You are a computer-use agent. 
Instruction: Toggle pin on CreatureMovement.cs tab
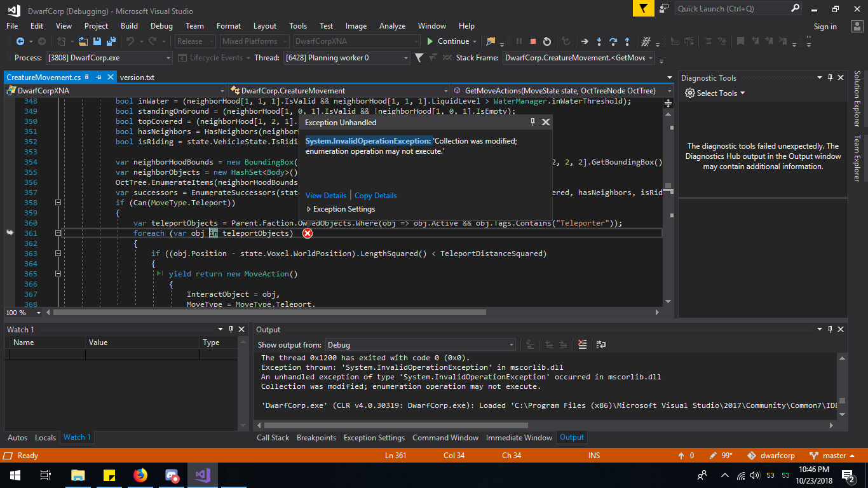pyautogui.click(x=99, y=77)
